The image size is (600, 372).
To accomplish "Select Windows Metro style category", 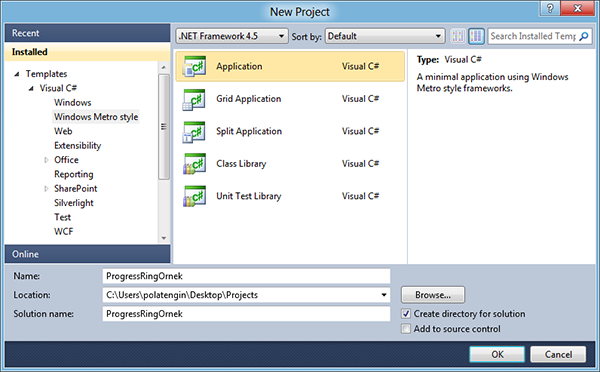I will tap(96, 117).
